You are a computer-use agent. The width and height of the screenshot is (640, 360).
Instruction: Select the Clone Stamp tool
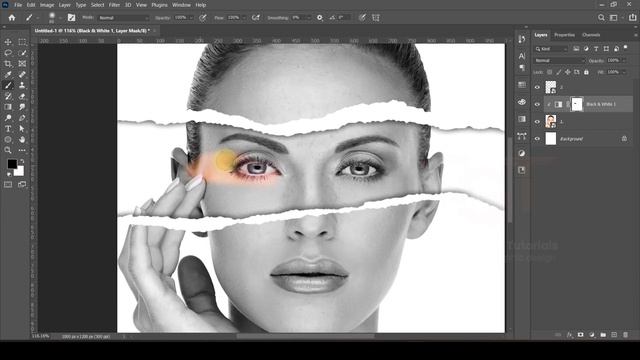coord(22,85)
